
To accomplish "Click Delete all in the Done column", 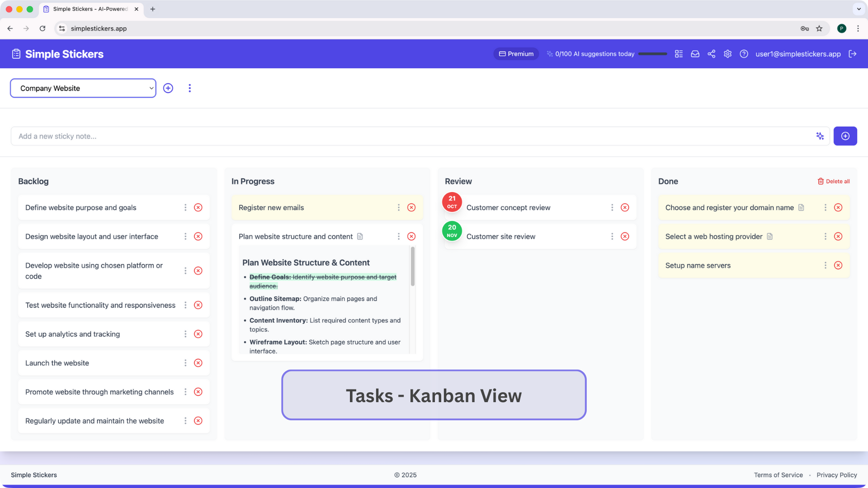I will (834, 181).
